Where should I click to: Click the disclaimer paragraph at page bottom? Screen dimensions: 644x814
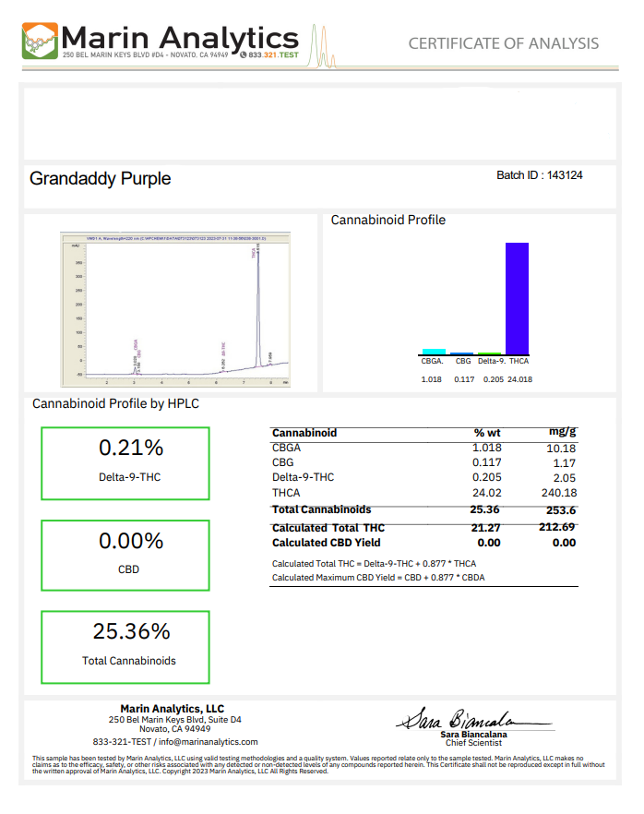point(318,765)
